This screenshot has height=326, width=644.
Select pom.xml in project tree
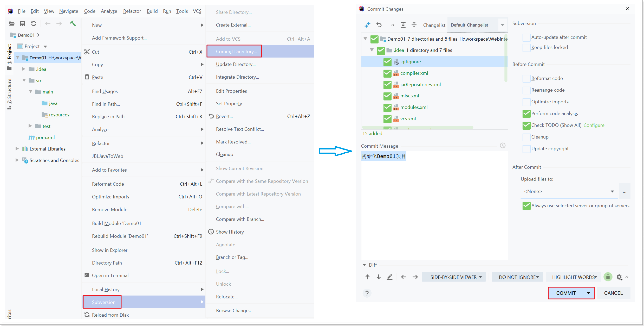(x=45, y=137)
